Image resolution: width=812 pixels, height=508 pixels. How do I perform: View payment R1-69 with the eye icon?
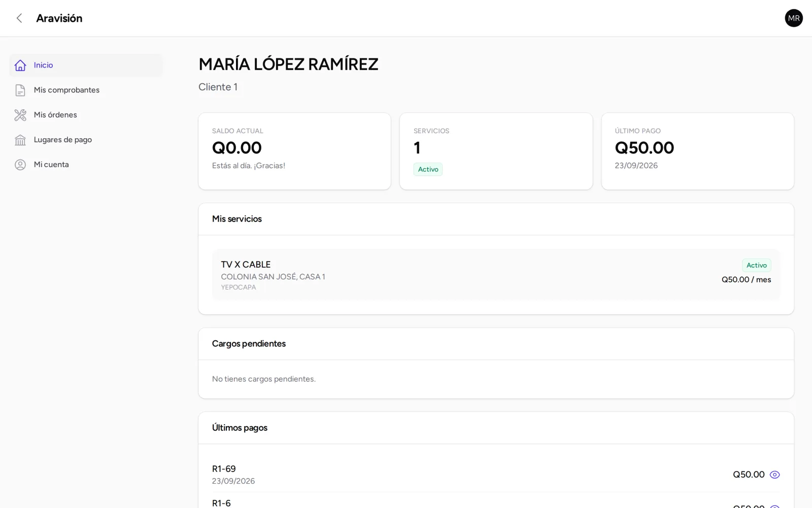click(774, 474)
